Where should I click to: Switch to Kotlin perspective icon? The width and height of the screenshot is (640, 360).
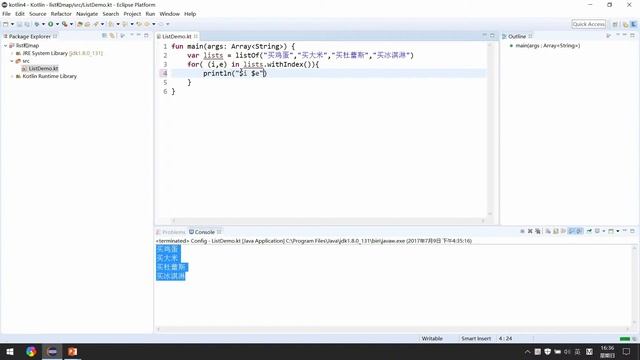[633, 24]
